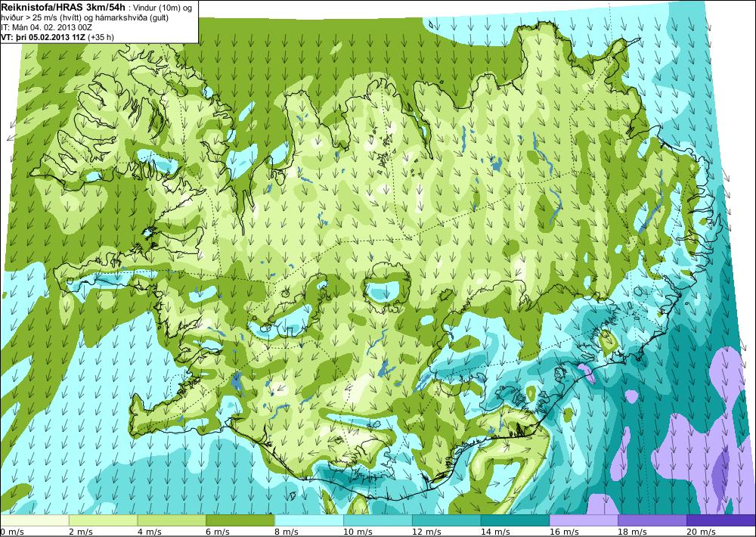Pick the medium purple 18–20 m/s legend swatch
The width and height of the screenshot is (756, 537).
coord(652,520)
